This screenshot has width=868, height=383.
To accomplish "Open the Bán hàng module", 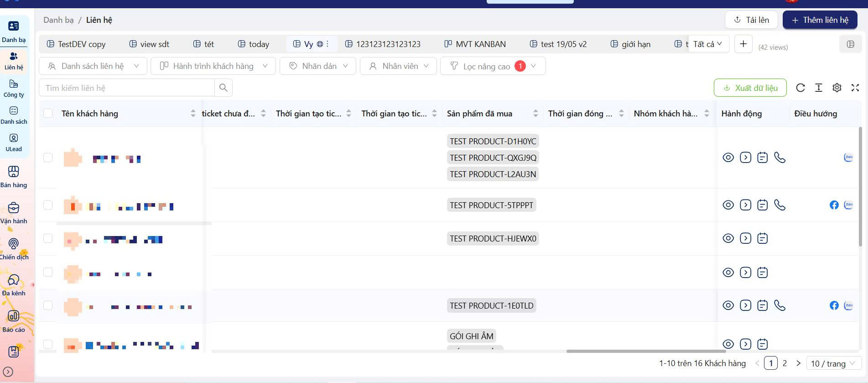I will point(14,177).
